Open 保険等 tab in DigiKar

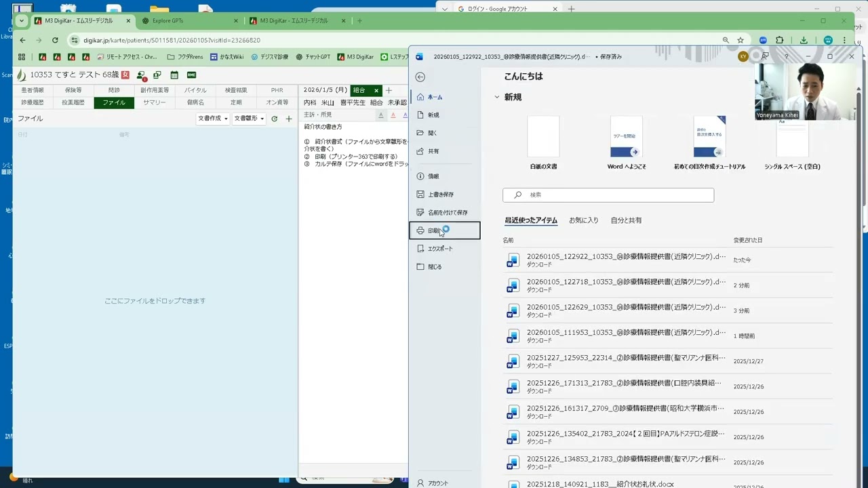point(73,90)
